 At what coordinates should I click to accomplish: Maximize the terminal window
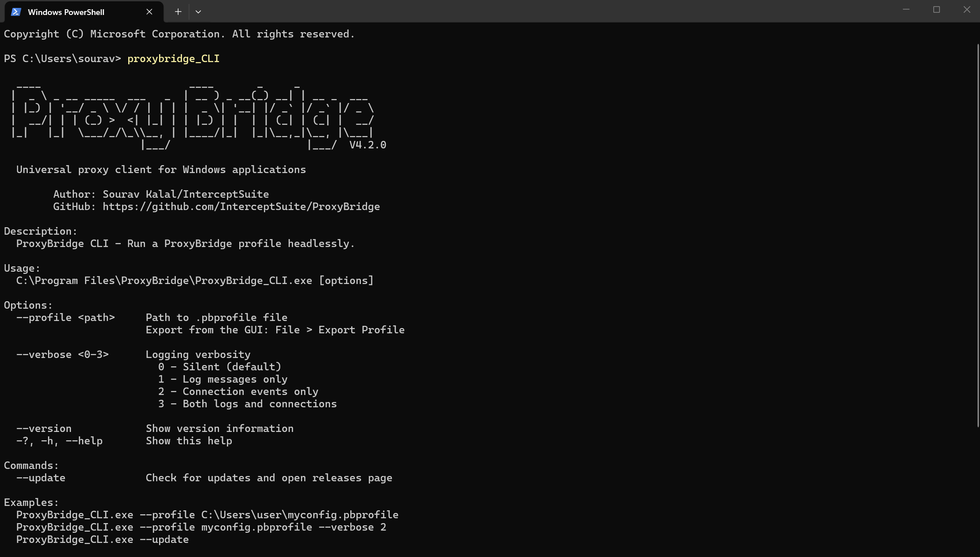936,10
